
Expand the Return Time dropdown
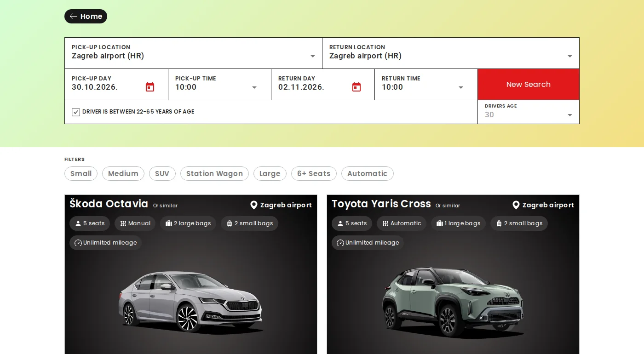(x=426, y=84)
